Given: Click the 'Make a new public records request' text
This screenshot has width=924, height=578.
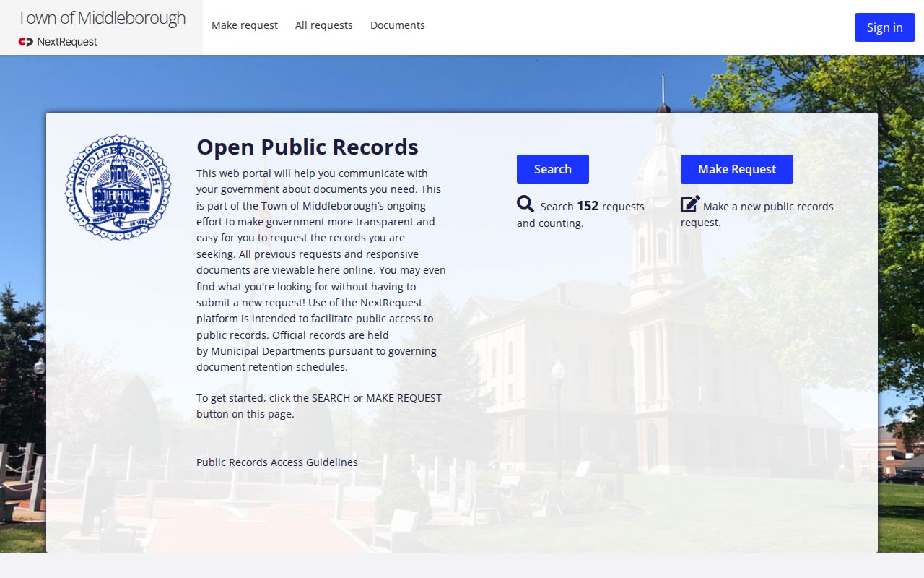Looking at the screenshot, I should (757, 214).
